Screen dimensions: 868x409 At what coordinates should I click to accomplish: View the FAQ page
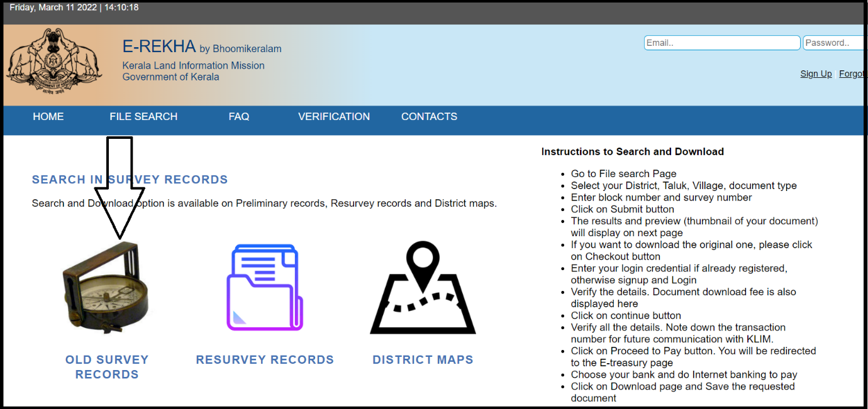(239, 116)
